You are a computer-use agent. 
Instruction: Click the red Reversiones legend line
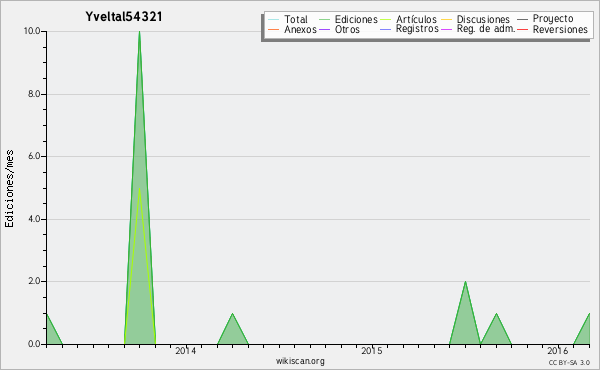click(522, 29)
